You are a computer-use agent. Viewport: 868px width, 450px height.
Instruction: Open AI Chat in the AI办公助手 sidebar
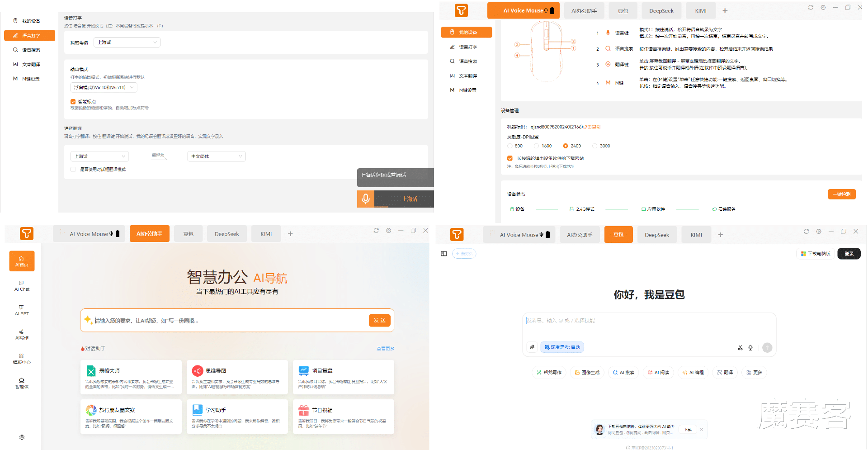pyautogui.click(x=22, y=286)
